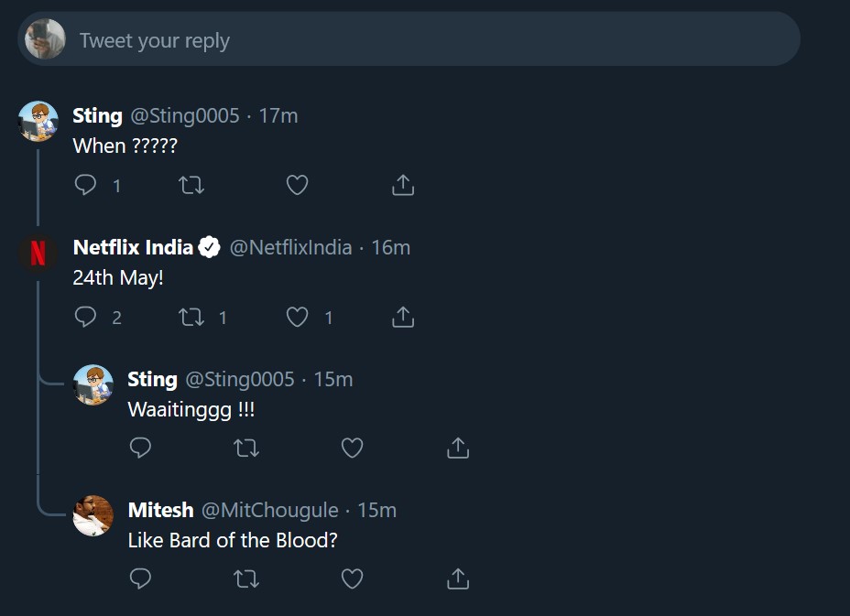Retweet the "Waaitinggg !!!" tweet
This screenshot has height=616, width=850.
pos(246,448)
